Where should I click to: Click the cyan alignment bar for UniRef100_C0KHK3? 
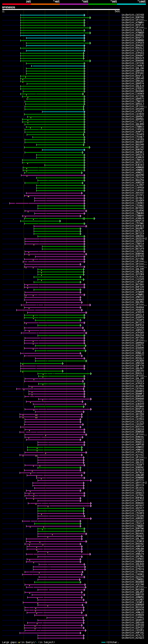pos(58,66)
